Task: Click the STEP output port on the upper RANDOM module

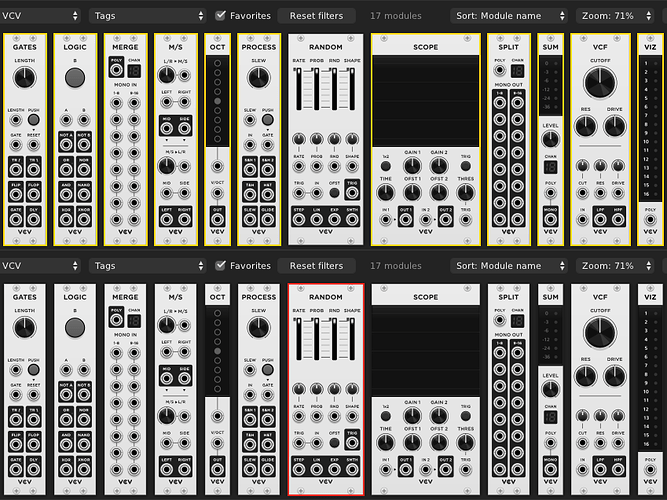Action: point(299,220)
